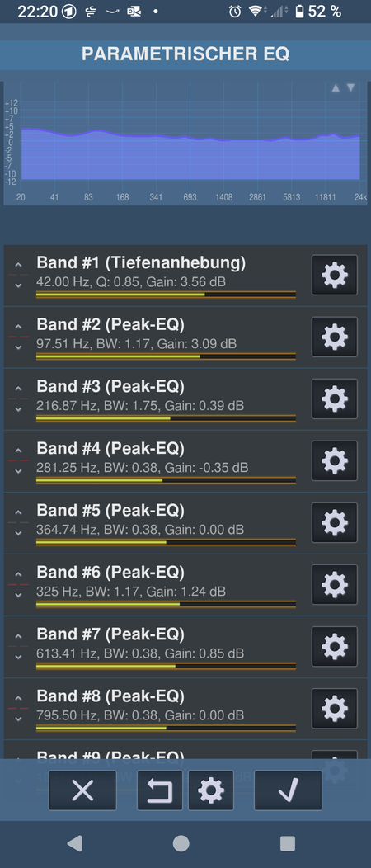Open Band #4 gear settings

[x=335, y=461]
